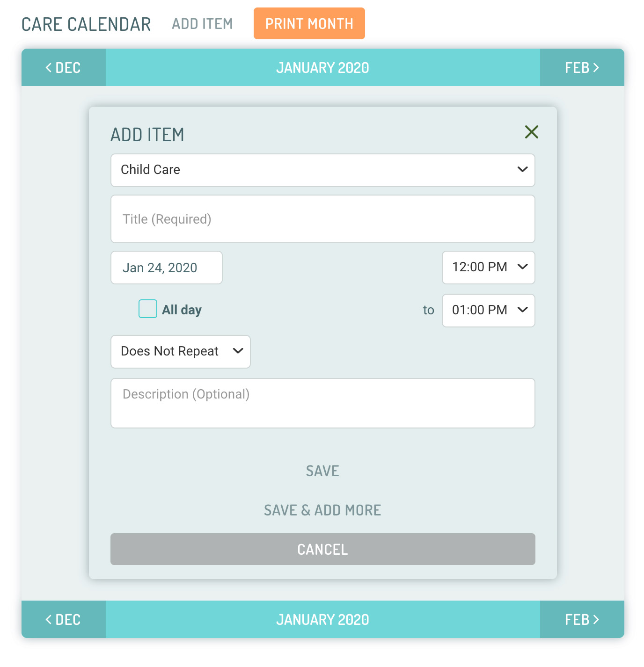Click bottom bar FEB next month arrow
This screenshot has height=667, width=644.
click(x=582, y=619)
